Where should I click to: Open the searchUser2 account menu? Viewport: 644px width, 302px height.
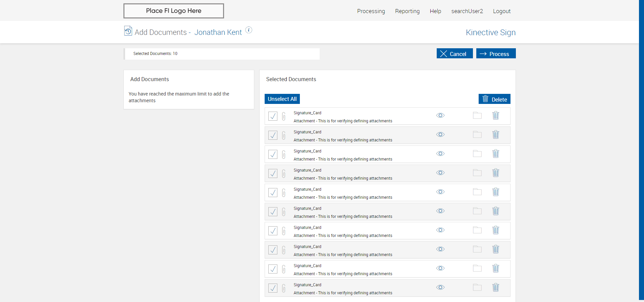click(x=467, y=11)
